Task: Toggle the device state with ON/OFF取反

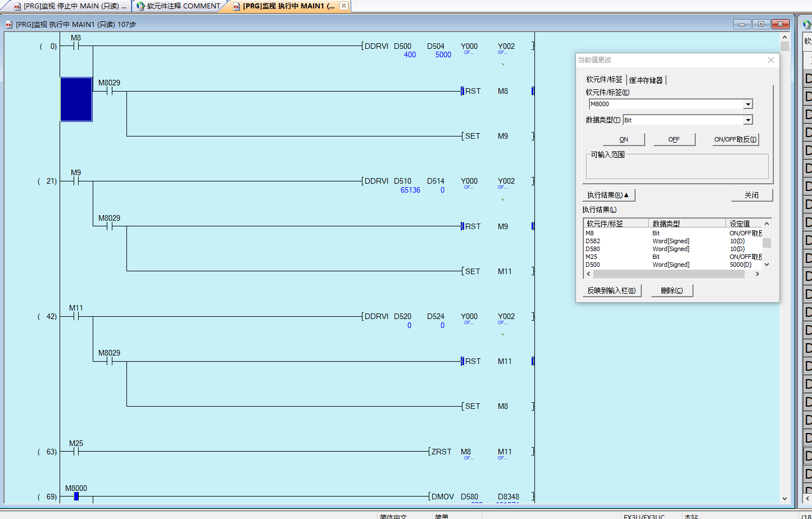Action: 736,139
